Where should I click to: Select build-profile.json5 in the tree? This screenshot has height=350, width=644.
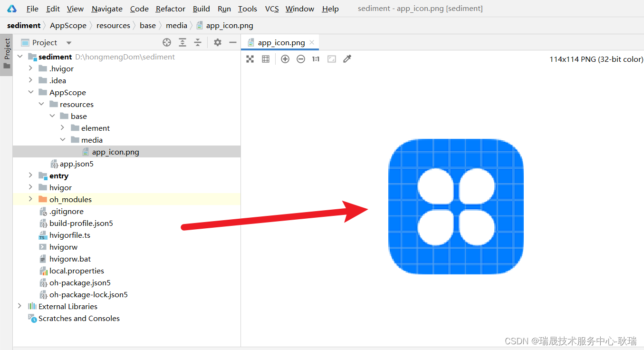(81, 224)
